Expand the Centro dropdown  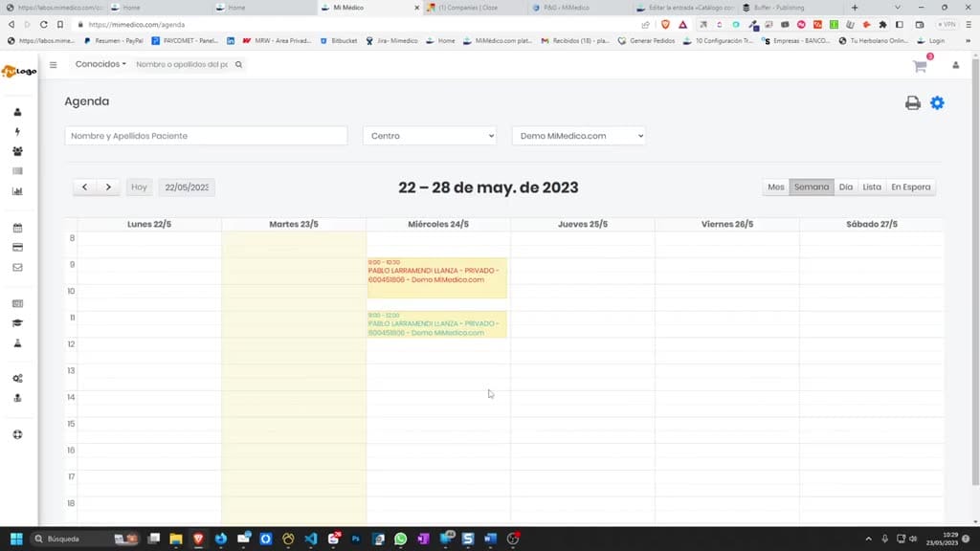point(430,136)
